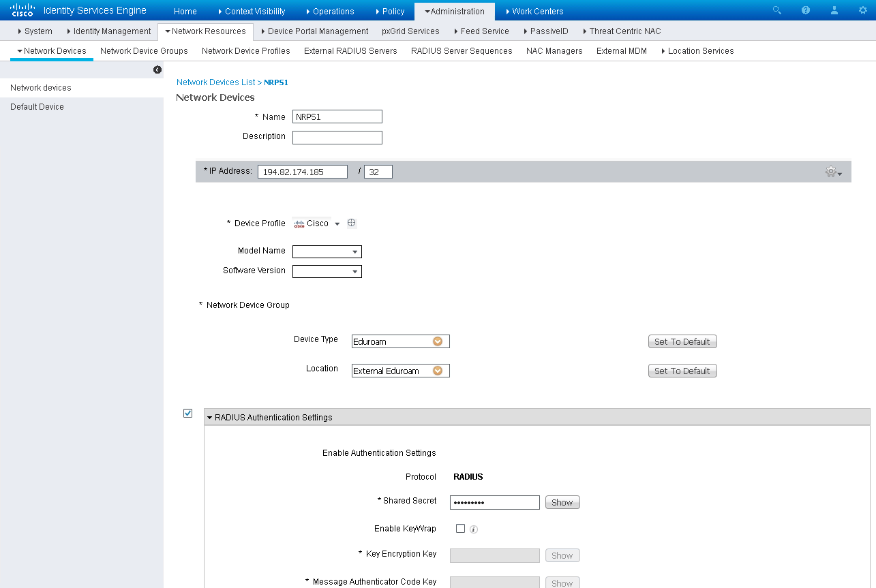876x588 pixels.
Task: Expand the Administration menu
Action: (455, 12)
